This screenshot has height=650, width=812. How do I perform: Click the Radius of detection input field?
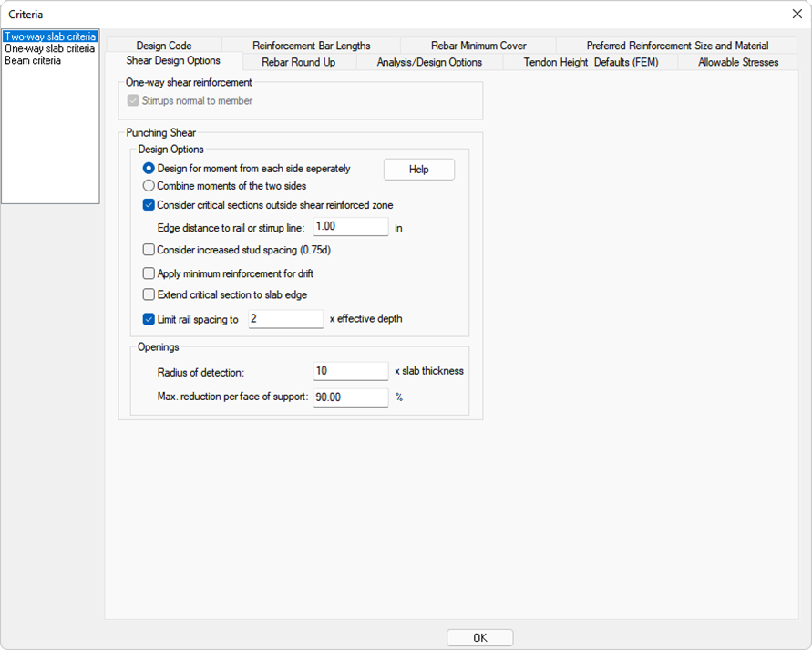point(351,371)
